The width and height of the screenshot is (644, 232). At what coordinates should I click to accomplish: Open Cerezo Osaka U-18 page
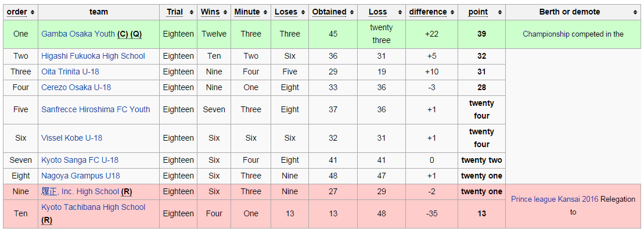tap(76, 87)
